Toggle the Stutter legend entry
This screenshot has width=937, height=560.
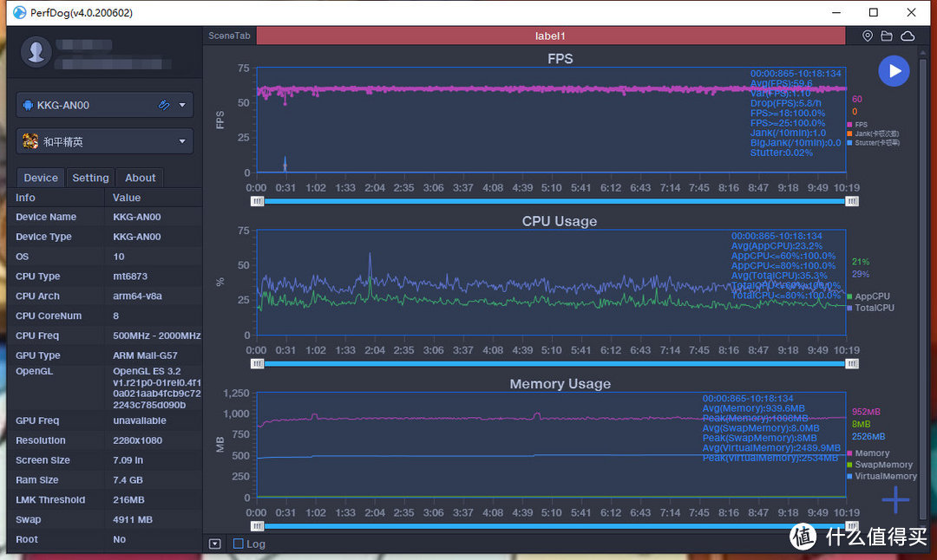click(x=873, y=143)
